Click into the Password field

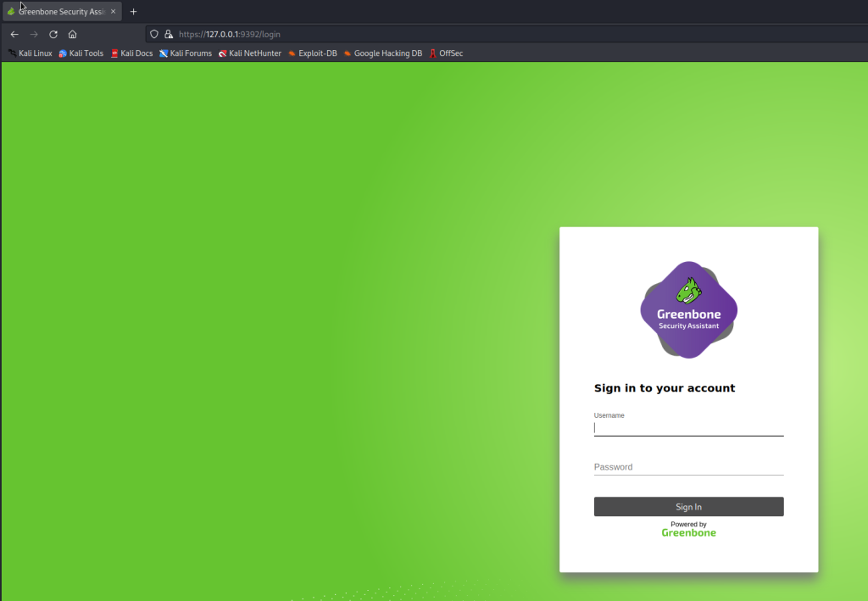[x=688, y=467]
